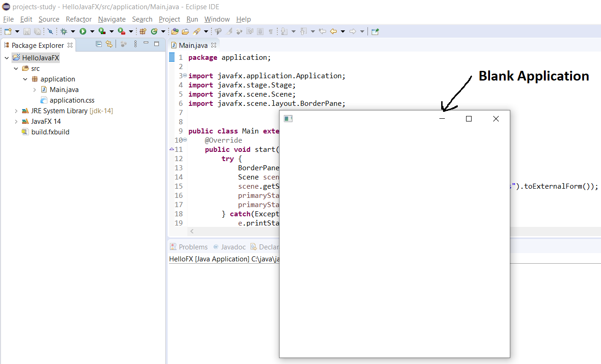Click the Forward navigation arrow
The height and width of the screenshot is (364, 601).
353,31
